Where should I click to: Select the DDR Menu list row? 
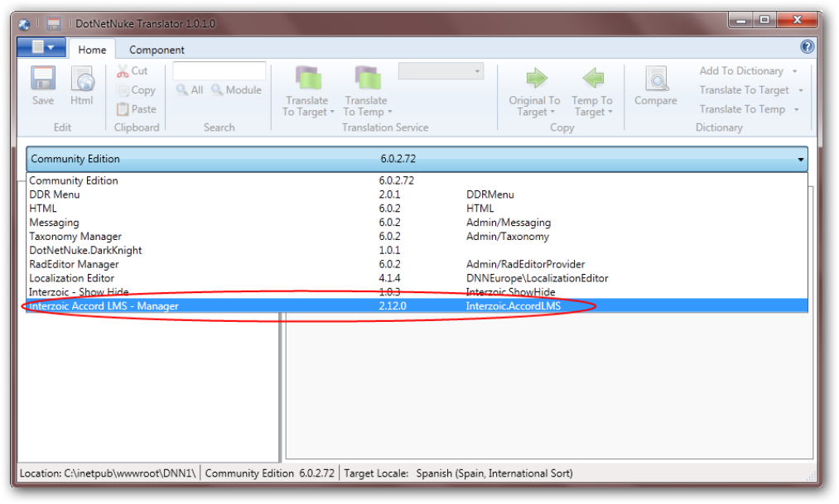pos(417,194)
